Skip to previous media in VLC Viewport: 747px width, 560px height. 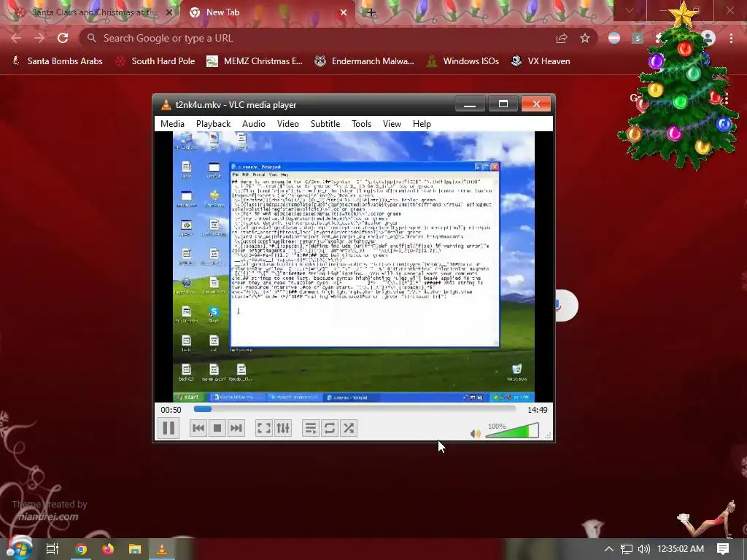(198, 428)
